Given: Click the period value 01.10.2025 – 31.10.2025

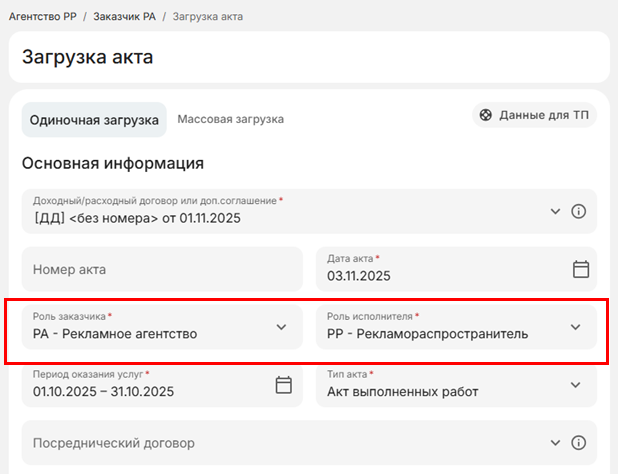Looking at the screenshot, I should [104, 392].
